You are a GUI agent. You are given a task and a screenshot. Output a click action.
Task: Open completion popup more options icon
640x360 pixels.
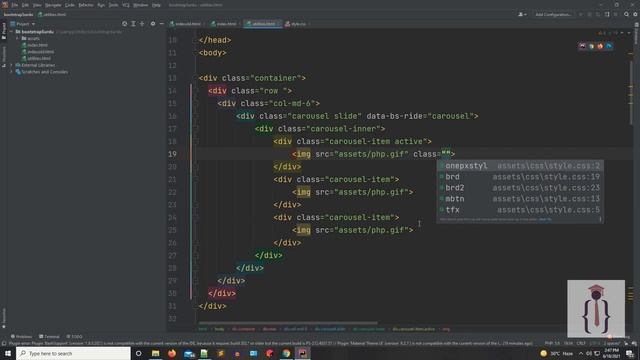click(x=600, y=219)
